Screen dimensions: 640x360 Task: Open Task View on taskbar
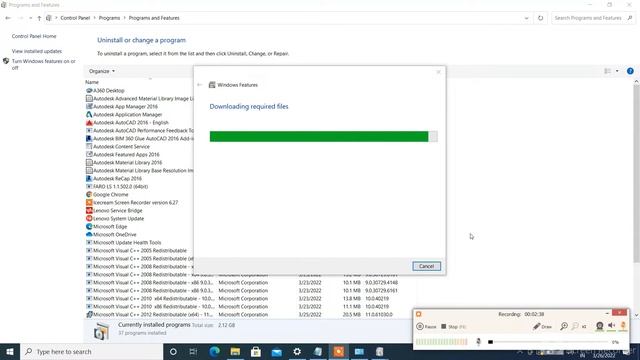click(x=193, y=351)
